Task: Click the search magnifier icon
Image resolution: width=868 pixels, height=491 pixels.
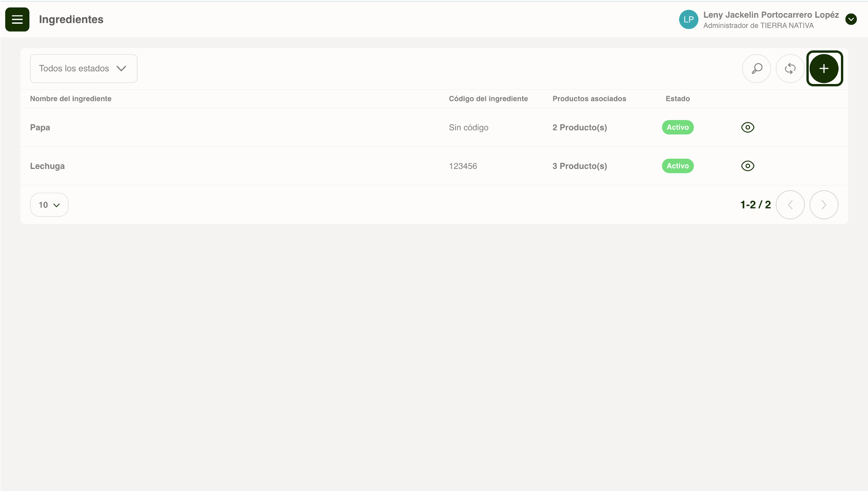Action: 756,69
